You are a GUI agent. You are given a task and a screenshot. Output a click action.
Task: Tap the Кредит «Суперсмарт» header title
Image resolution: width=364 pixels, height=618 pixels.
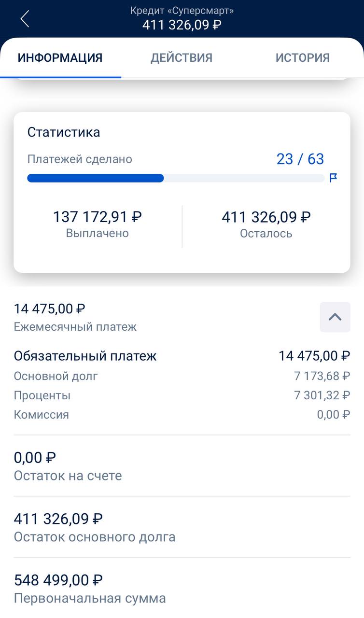182,11
